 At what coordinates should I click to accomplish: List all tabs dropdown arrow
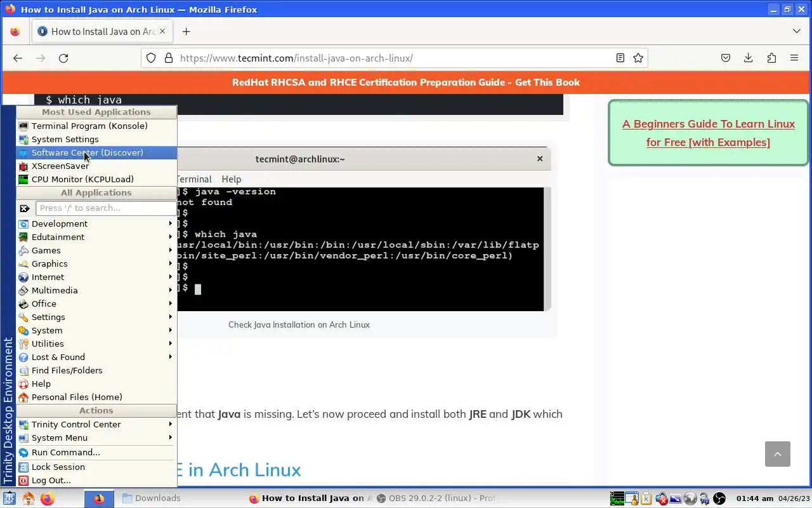pyautogui.click(x=797, y=31)
